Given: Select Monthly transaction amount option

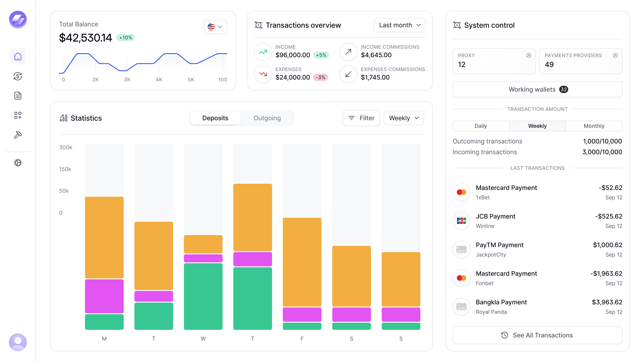Looking at the screenshot, I should coord(594,126).
